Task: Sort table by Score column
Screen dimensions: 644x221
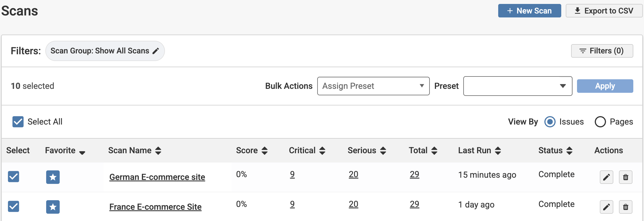Action: 252,150
